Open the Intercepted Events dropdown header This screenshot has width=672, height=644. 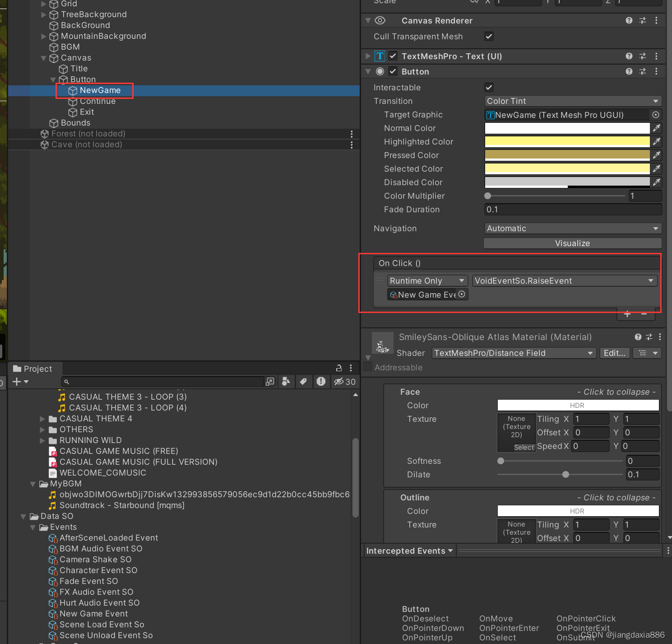point(409,551)
